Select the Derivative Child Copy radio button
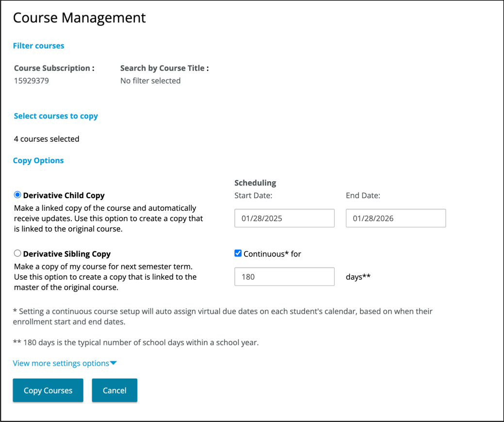 [17, 195]
